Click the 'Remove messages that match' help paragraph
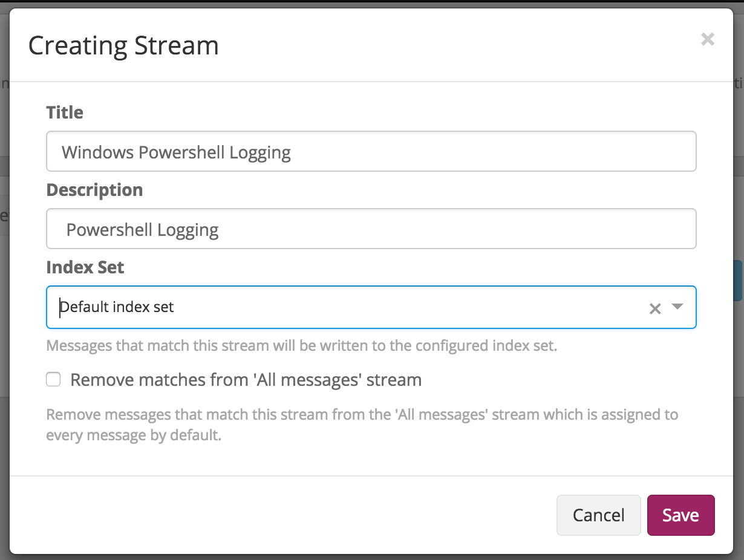744x560 pixels. tap(362, 425)
